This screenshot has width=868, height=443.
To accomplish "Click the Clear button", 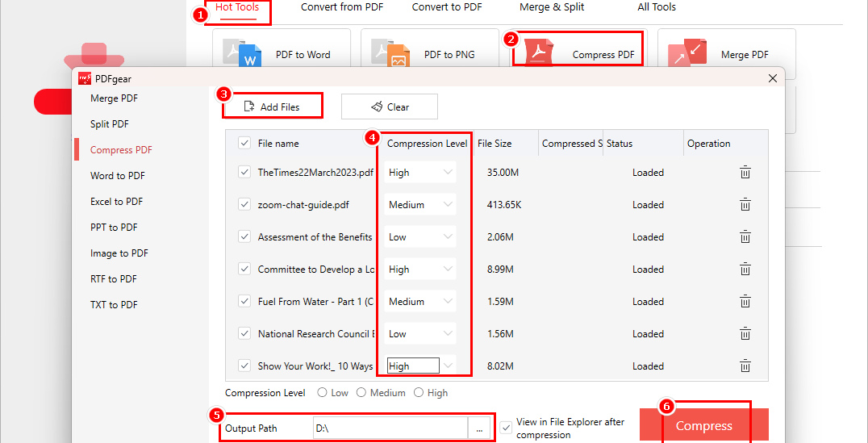I will click(389, 107).
